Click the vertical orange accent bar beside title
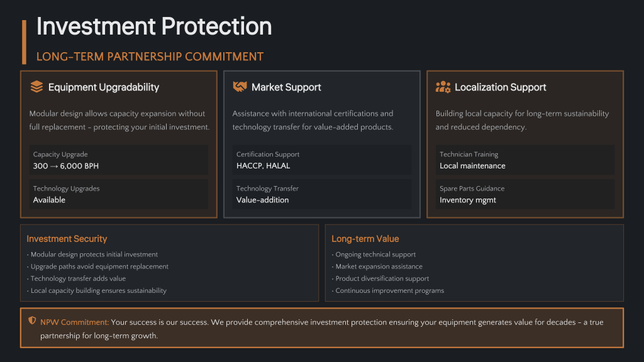Viewport: 644px width, 362px height. (x=24, y=41)
